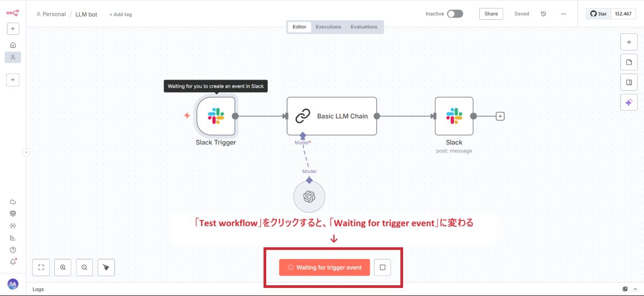Fit workflow to view icon

41,267
